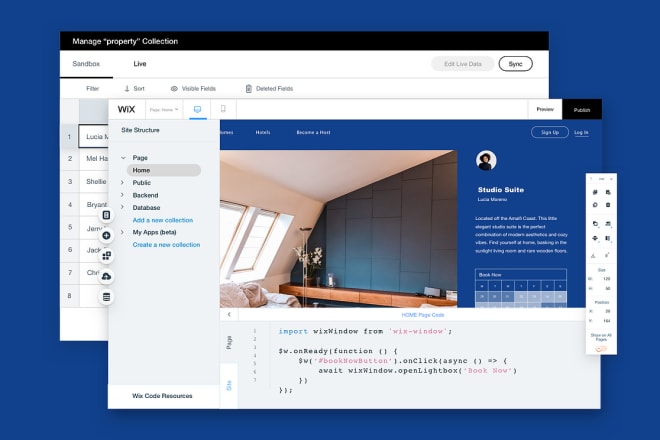
Task: Click the Preview button
Action: pos(545,109)
